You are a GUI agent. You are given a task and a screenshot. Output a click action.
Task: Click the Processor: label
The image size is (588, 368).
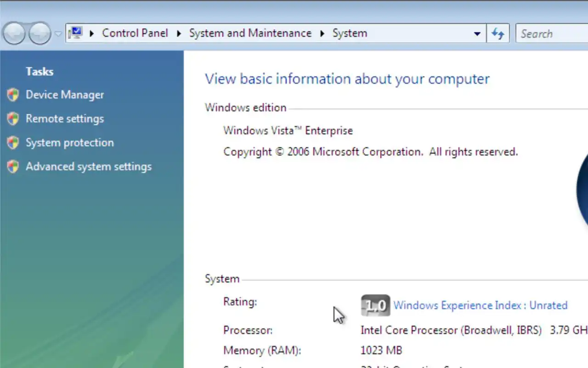(x=248, y=330)
